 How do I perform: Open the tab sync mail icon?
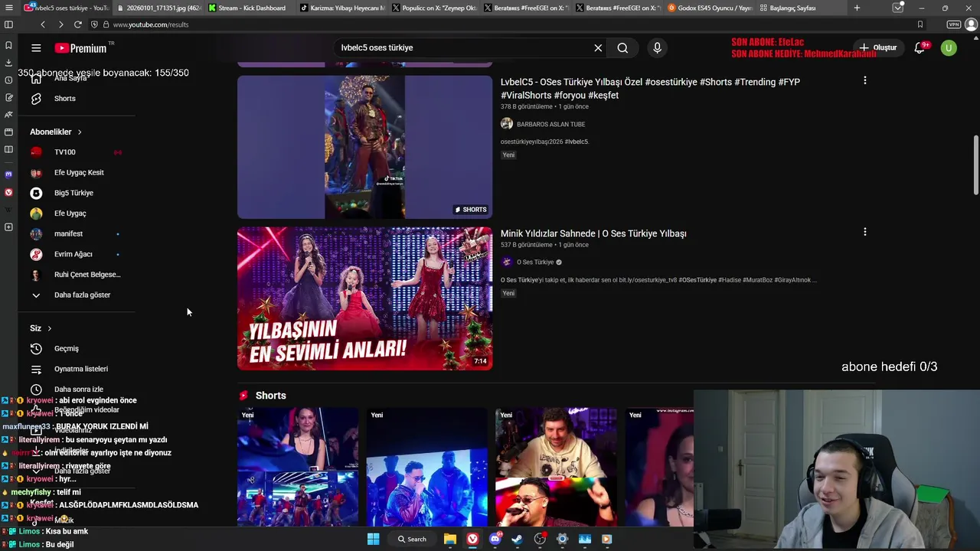pyautogui.click(x=898, y=8)
